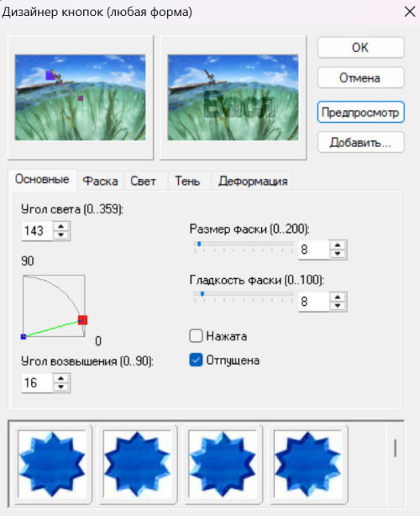Image resolution: width=420 pixels, height=516 pixels.
Task: Click the purple marker on source image
Action: (x=81, y=98)
